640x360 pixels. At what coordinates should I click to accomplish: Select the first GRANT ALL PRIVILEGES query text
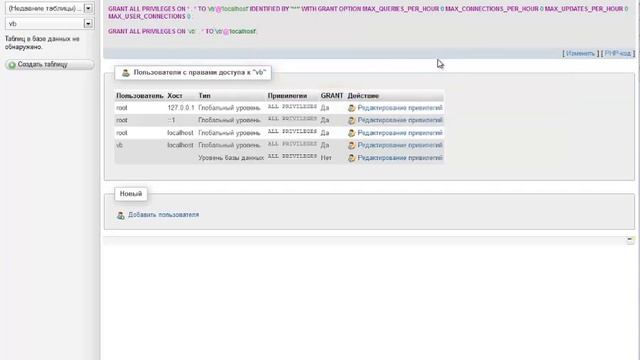(x=368, y=12)
